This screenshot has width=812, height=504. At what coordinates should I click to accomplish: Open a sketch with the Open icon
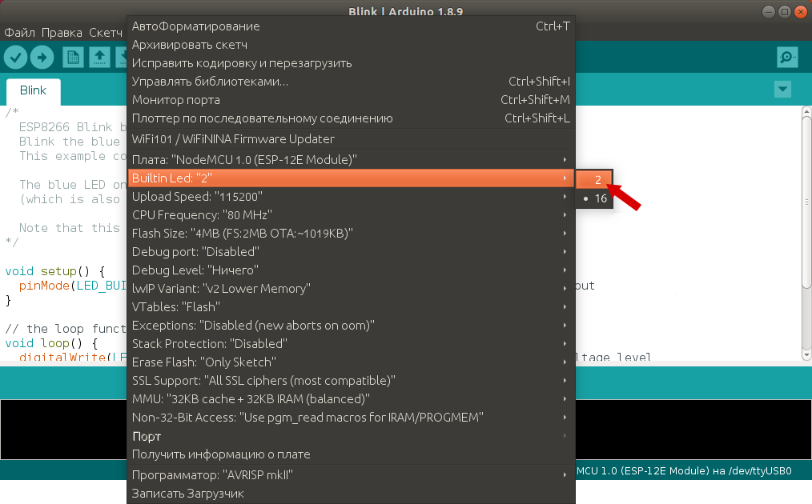click(99, 57)
